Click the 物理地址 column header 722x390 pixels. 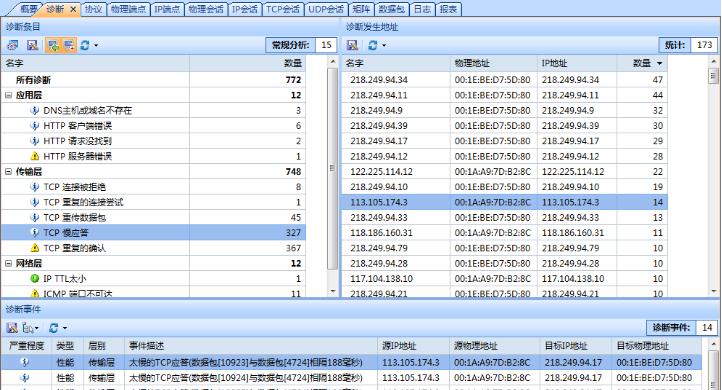coord(494,63)
